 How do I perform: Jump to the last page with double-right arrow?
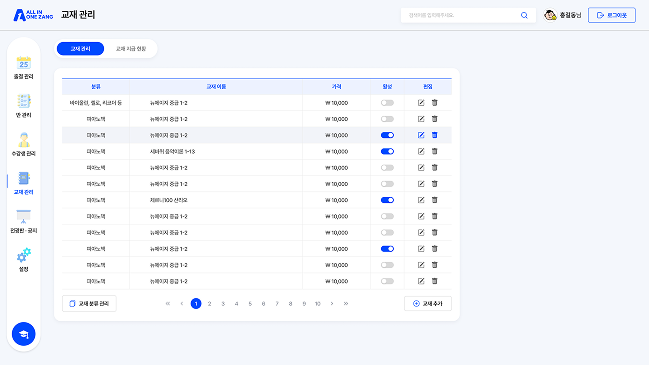tap(346, 304)
